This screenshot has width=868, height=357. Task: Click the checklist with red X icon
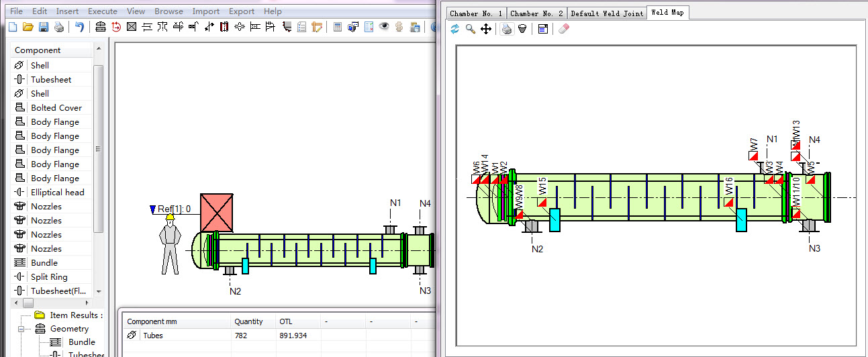[x=369, y=27]
